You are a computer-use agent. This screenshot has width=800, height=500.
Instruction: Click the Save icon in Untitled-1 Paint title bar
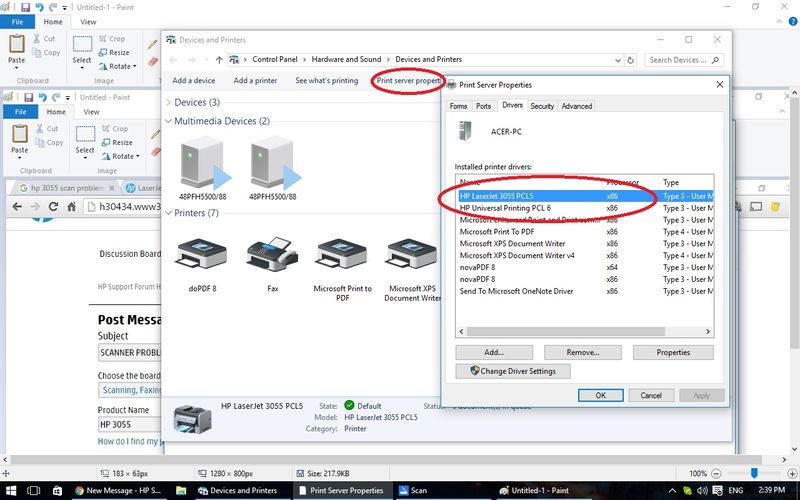coord(25,7)
